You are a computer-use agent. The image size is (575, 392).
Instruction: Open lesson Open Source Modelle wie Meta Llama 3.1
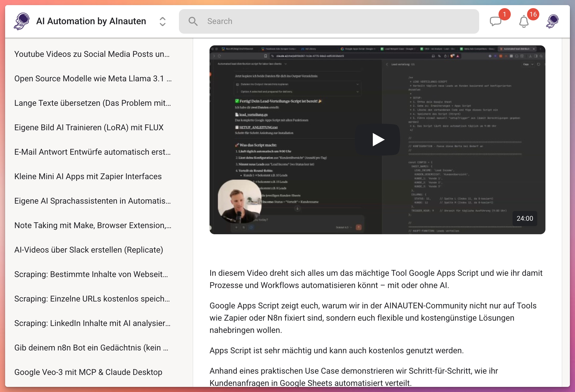tap(93, 79)
